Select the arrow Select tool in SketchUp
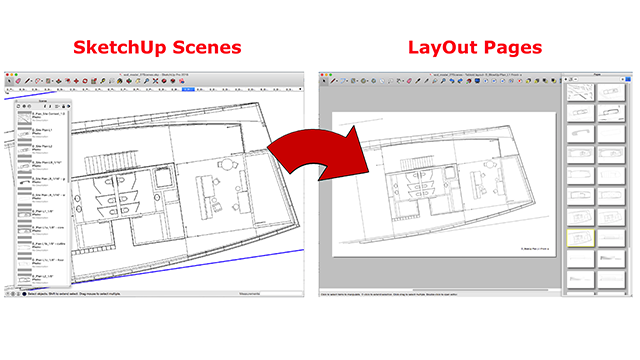The height and width of the screenshot is (360, 640). coord(9,81)
